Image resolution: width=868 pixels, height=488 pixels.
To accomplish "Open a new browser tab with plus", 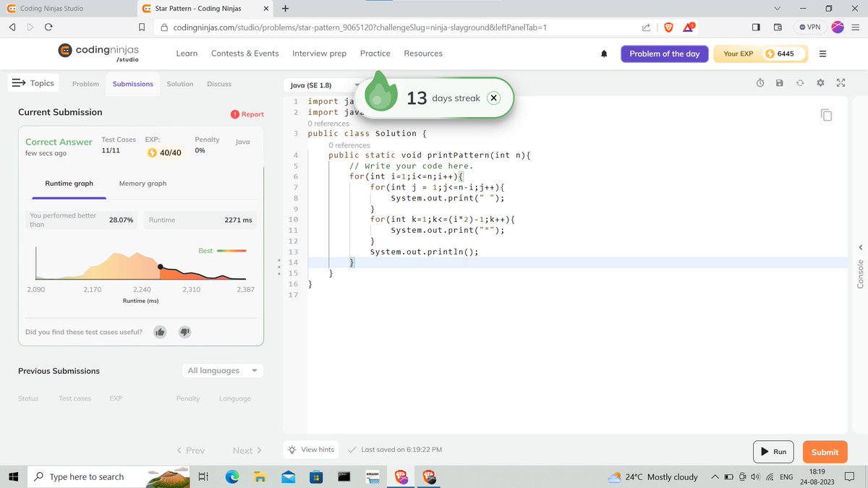I will click(x=286, y=9).
